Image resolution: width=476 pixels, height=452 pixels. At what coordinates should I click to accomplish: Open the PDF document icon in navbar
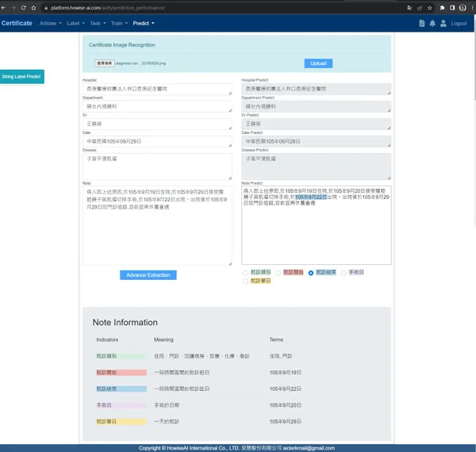pyautogui.click(x=422, y=23)
